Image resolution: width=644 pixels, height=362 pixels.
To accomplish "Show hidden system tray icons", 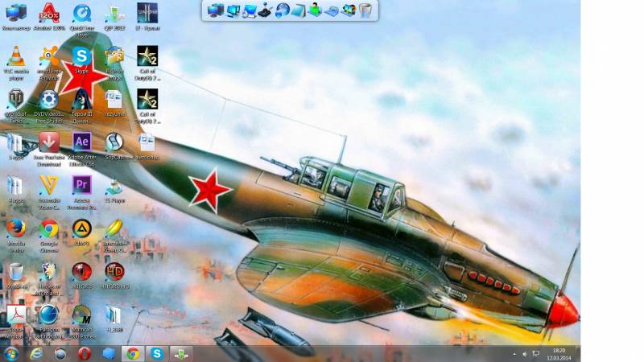I will tap(514, 354).
